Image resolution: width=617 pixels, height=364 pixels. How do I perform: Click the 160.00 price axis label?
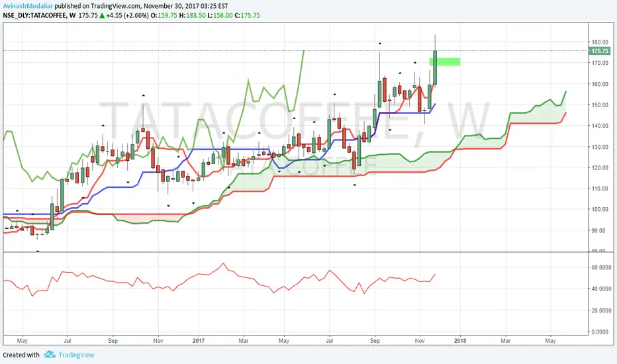click(x=600, y=84)
